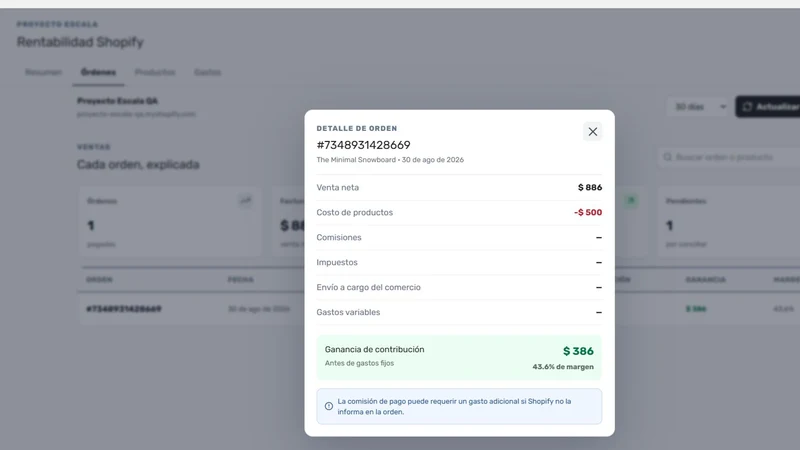Click the Actualizar button
The image size is (800, 450).
tap(767, 107)
